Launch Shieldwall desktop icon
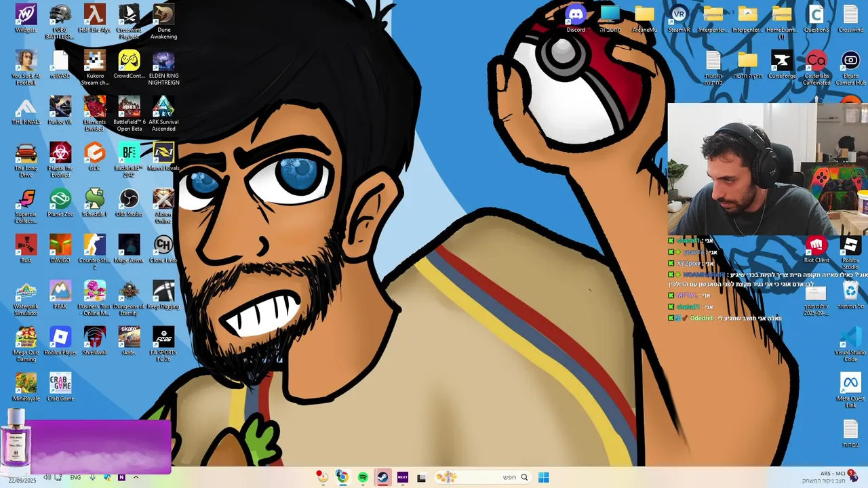Image resolution: width=868 pixels, height=488 pixels. (94, 341)
